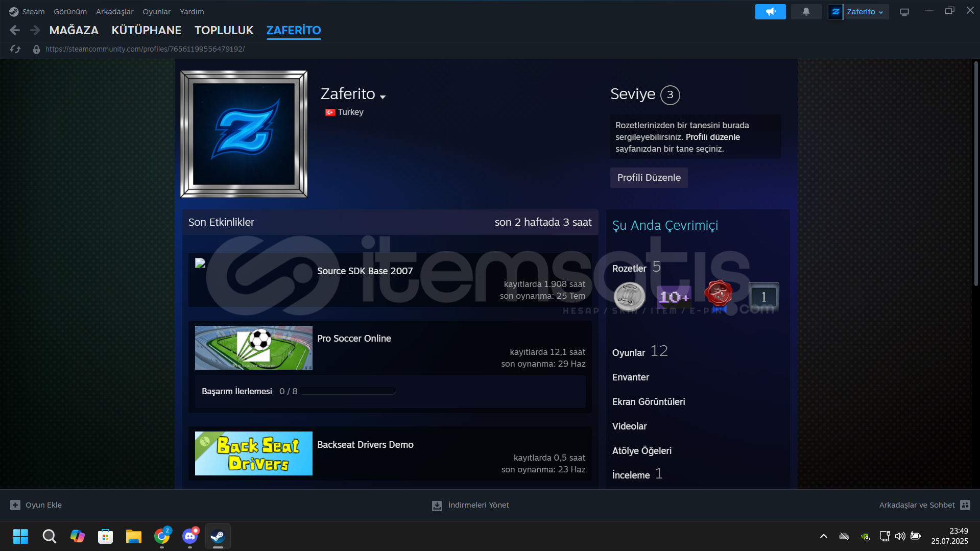Open Microsoft Store from taskbar
This screenshot has height=551, width=980.
tap(106, 536)
